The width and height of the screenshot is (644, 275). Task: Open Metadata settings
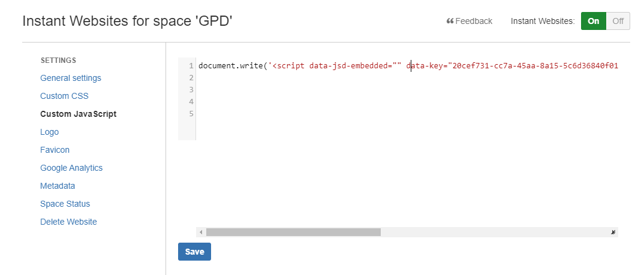58,186
